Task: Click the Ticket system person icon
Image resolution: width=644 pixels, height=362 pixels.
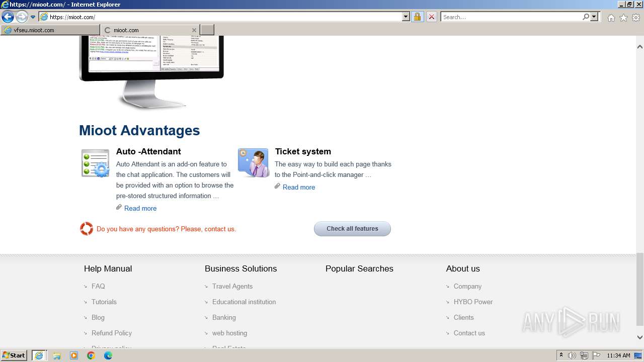Action: point(253,162)
